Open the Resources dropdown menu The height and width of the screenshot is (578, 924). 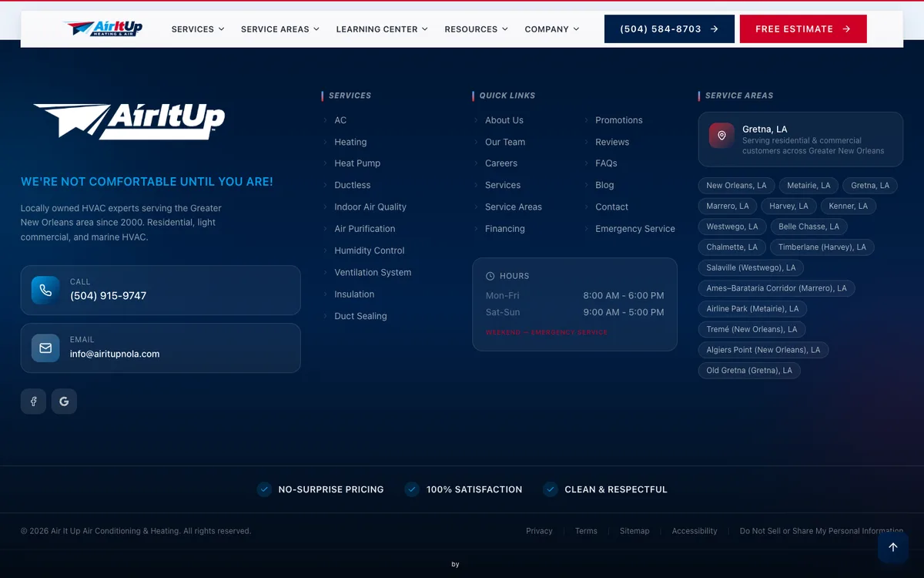click(477, 29)
